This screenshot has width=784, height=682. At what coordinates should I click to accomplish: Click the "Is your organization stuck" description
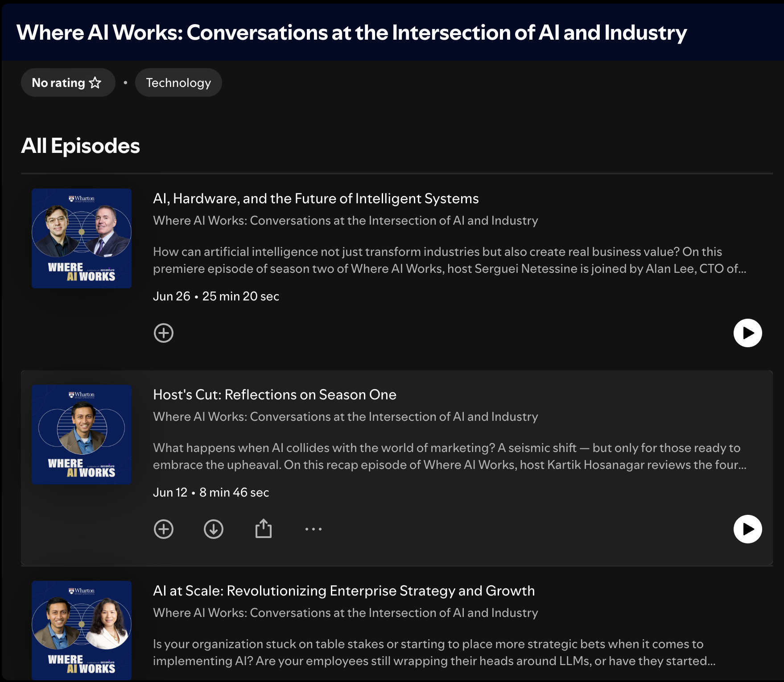click(434, 653)
